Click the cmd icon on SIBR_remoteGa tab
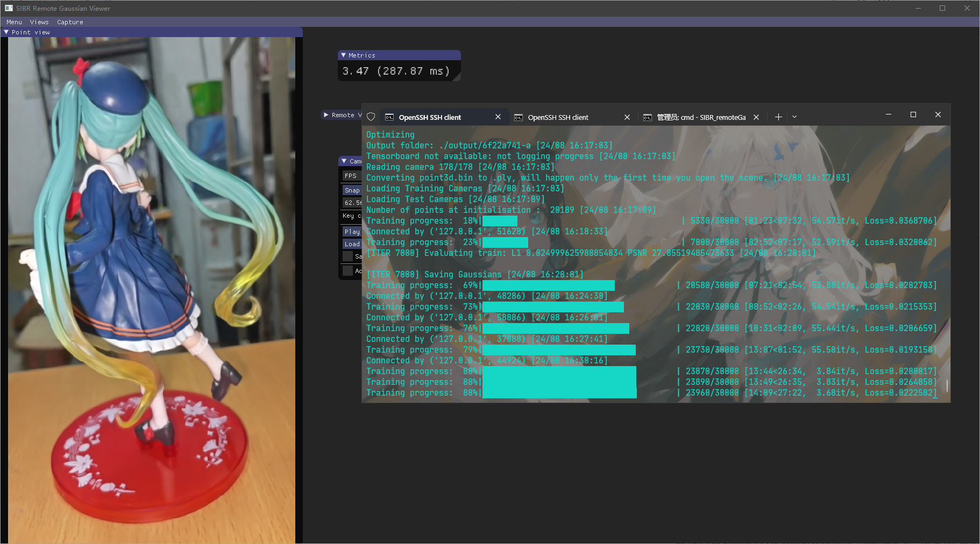 (x=648, y=117)
